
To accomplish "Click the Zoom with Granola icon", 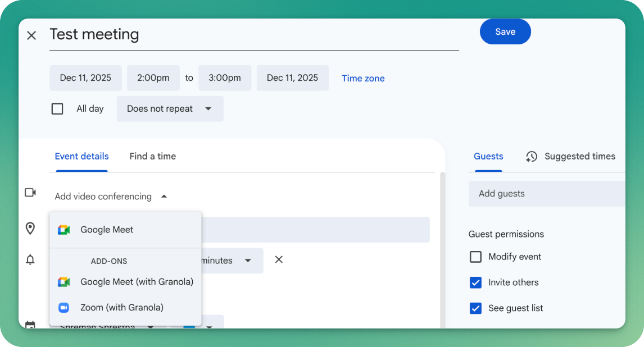I will click(64, 308).
